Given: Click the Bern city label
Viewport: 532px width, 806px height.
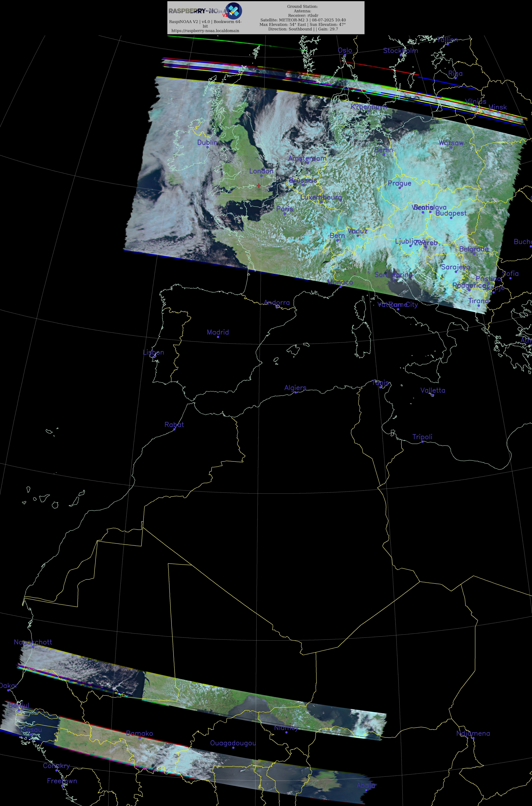Looking at the screenshot, I should [x=337, y=236].
